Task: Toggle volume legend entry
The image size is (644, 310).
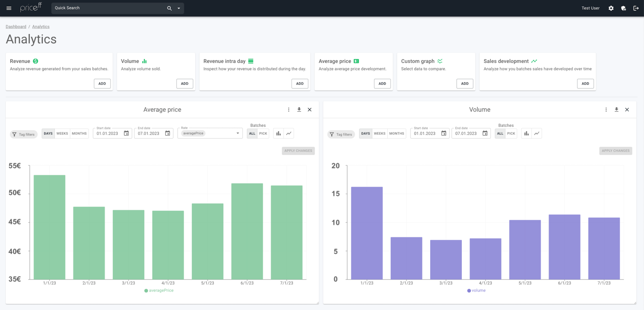Action: point(477,291)
